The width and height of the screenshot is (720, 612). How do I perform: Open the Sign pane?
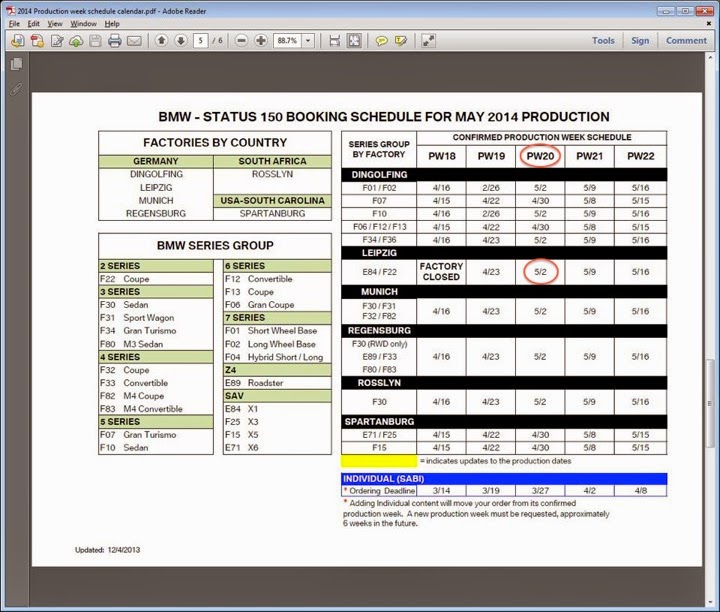coord(640,40)
